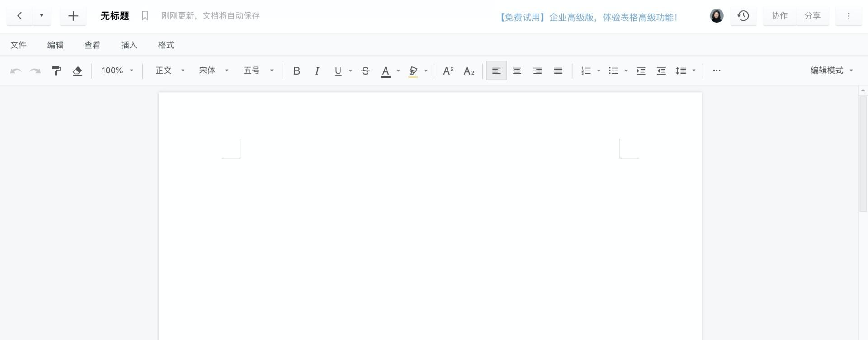Open the dropdown beside the back arrow
This screenshot has width=868, height=340.
(x=42, y=16)
